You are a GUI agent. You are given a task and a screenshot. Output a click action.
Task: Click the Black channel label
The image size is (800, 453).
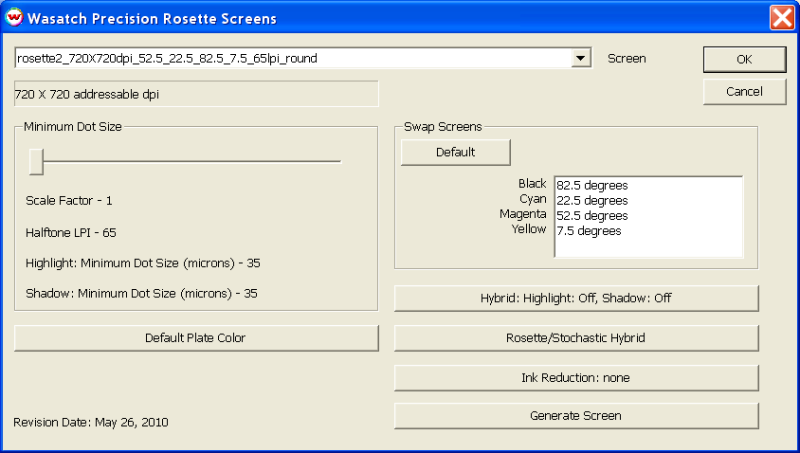[532, 183]
